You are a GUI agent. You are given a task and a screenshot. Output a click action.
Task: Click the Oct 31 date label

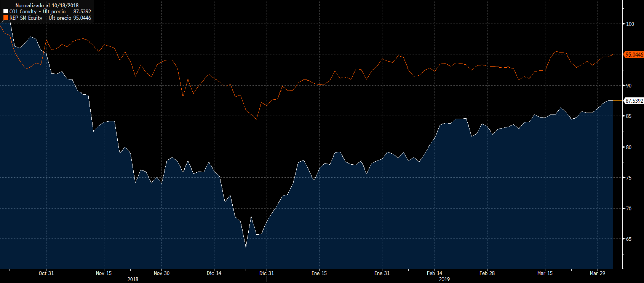point(46,273)
